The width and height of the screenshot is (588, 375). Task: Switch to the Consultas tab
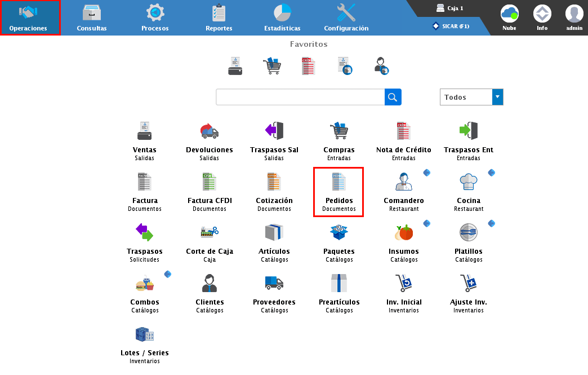point(92,18)
